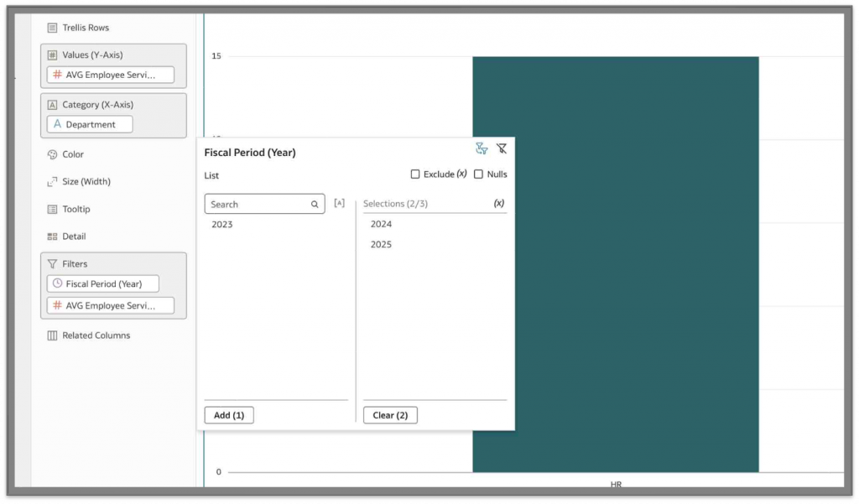Image resolution: width=859 pixels, height=504 pixels.
Task: Click the Clear (2) button
Action: pyautogui.click(x=389, y=414)
